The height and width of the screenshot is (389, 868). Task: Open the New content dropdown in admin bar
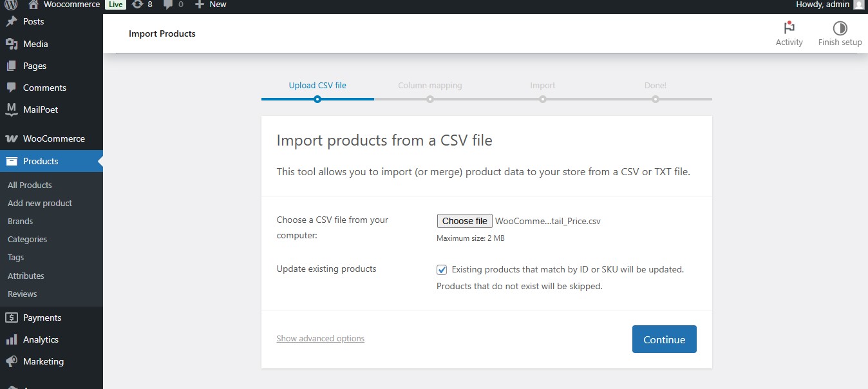click(211, 5)
